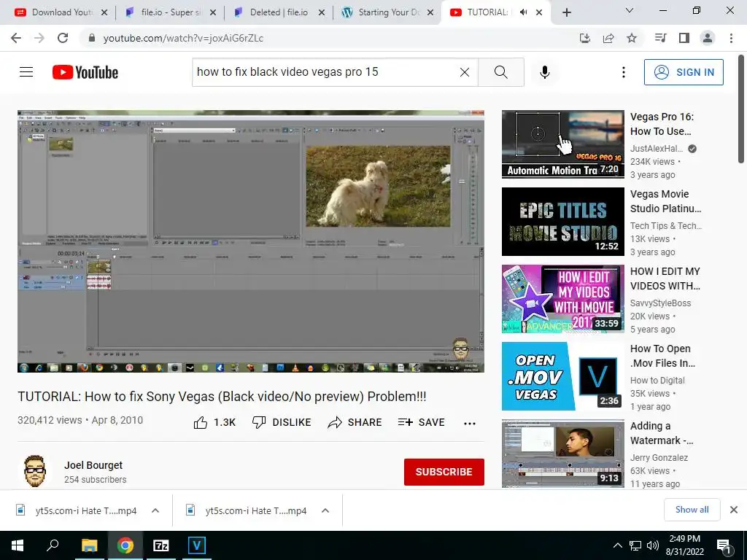Image resolution: width=747 pixels, height=560 pixels.
Task: Close the downloads bar
Action: click(734, 510)
